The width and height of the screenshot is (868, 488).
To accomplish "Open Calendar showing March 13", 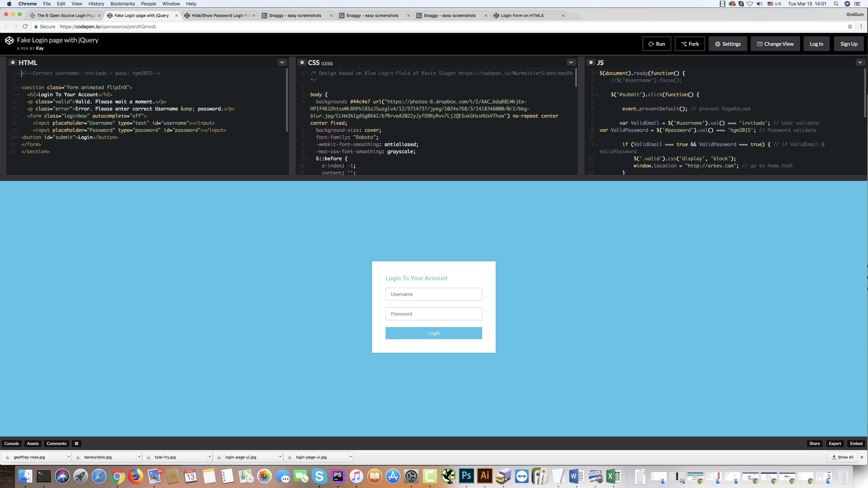I will (x=191, y=476).
